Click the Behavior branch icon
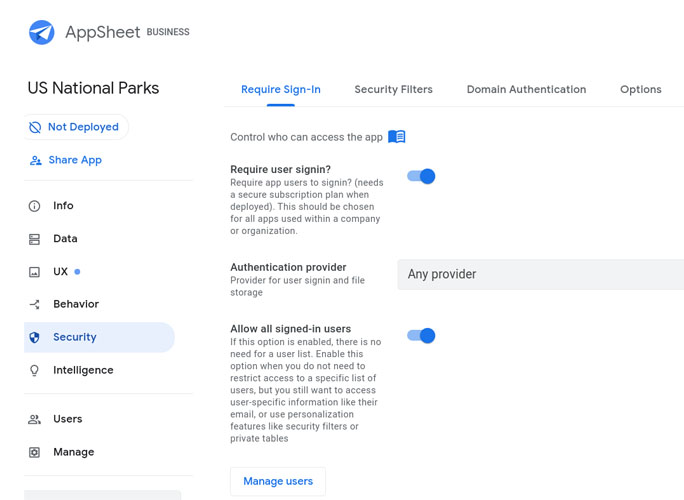 tap(34, 304)
